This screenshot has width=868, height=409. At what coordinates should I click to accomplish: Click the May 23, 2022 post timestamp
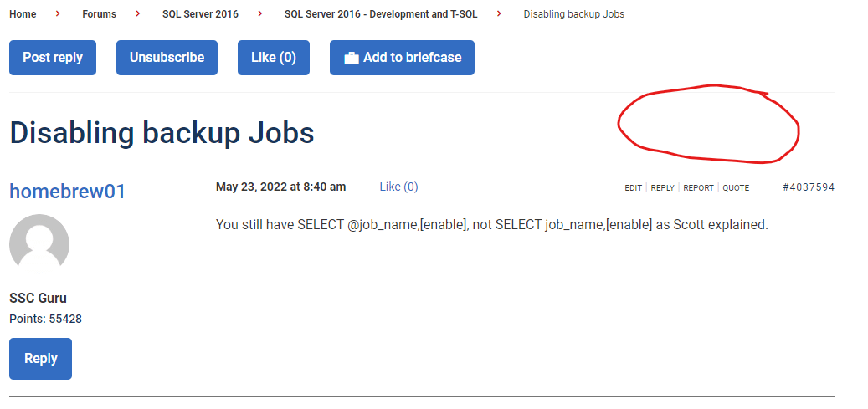click(280, 187)
